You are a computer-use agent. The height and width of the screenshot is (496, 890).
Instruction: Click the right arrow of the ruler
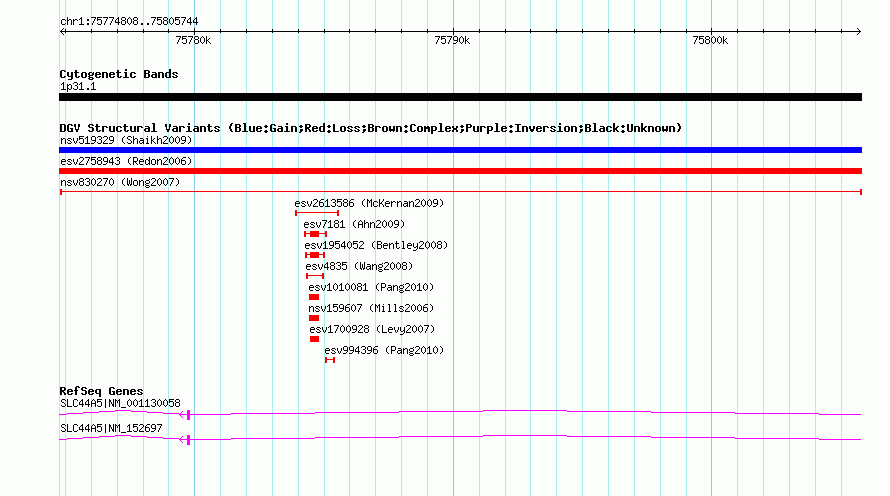pos(859,31)
